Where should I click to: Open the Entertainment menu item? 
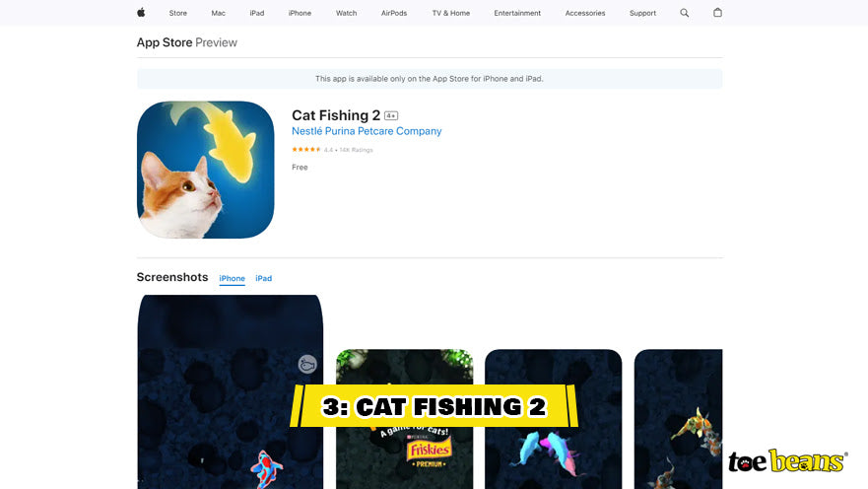pos(517,13)
